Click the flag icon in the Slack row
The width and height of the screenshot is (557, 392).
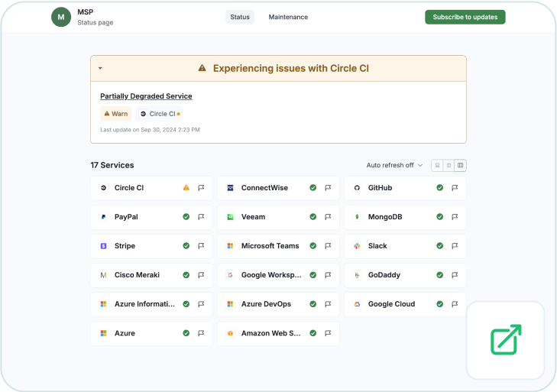point(455,246)
